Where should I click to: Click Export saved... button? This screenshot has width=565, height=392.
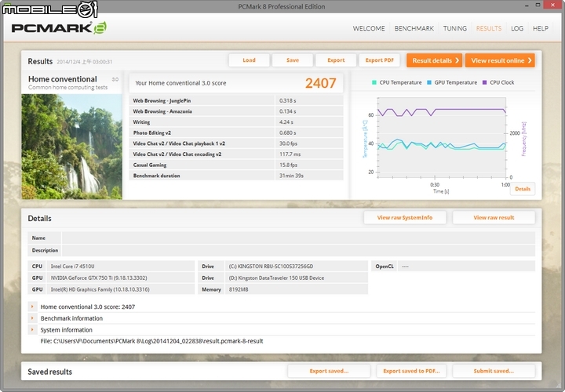coord(329,371)
